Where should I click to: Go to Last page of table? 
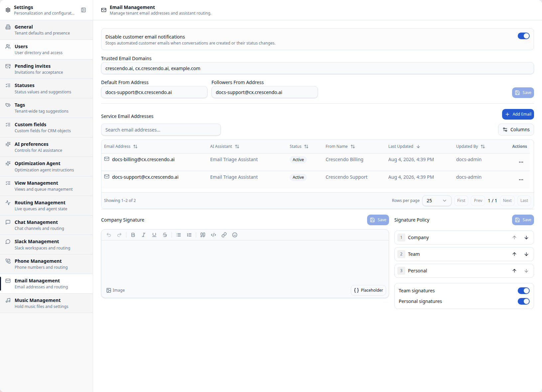(x=524, y=201)
